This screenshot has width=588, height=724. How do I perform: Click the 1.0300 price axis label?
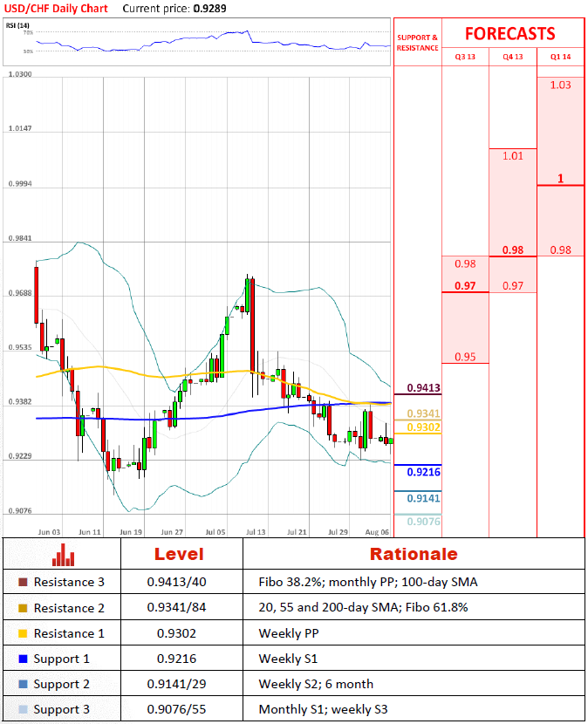point(20,74)
